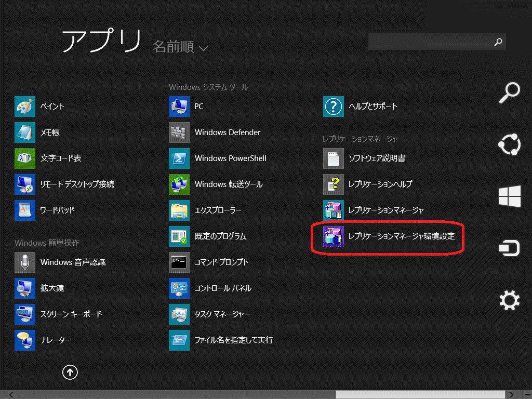Click the scrollbar right arrow
The width and height of the screenshot is (532, 399).
pyautogui.click(x=511, y=395)
